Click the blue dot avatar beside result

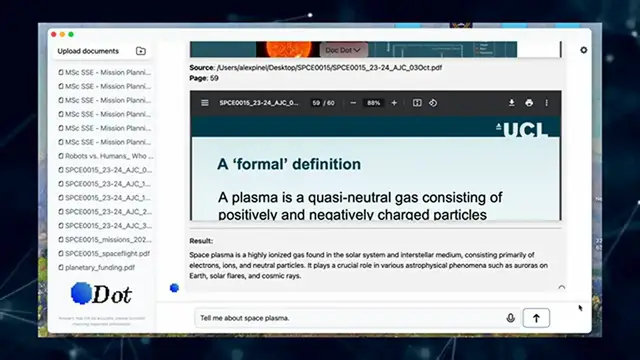(174, 288)
